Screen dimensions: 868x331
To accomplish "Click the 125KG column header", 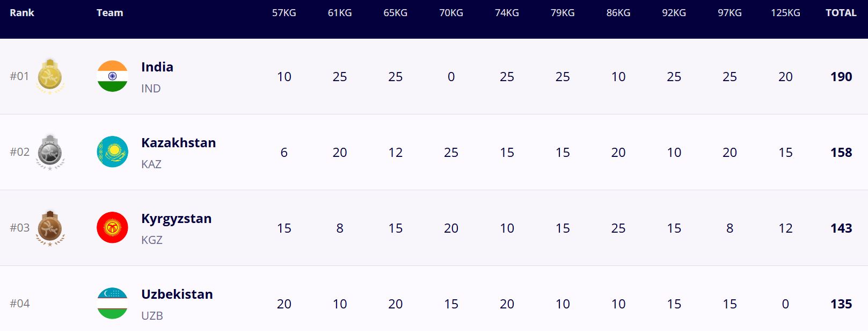I will tap(785, 13).
